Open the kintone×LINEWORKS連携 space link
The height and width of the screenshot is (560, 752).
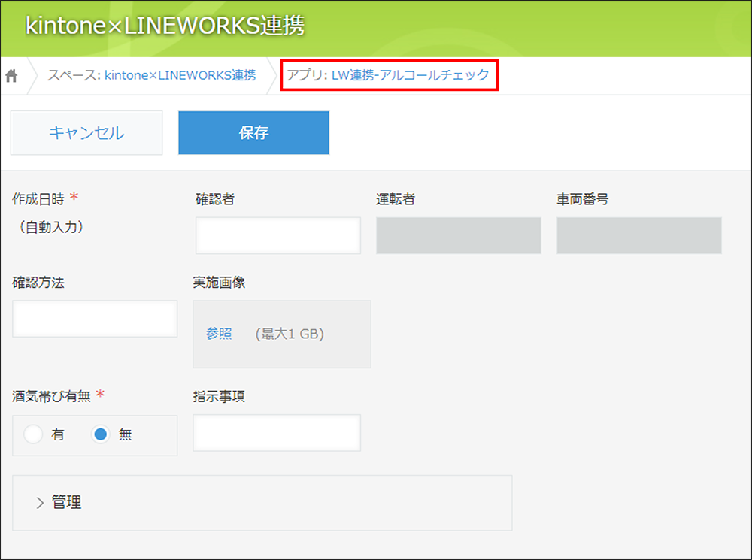[x=180, y=75]
